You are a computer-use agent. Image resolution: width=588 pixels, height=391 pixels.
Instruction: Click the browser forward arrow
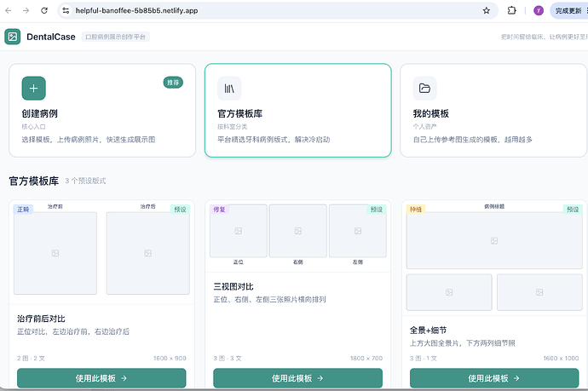[x=26, y=10]
